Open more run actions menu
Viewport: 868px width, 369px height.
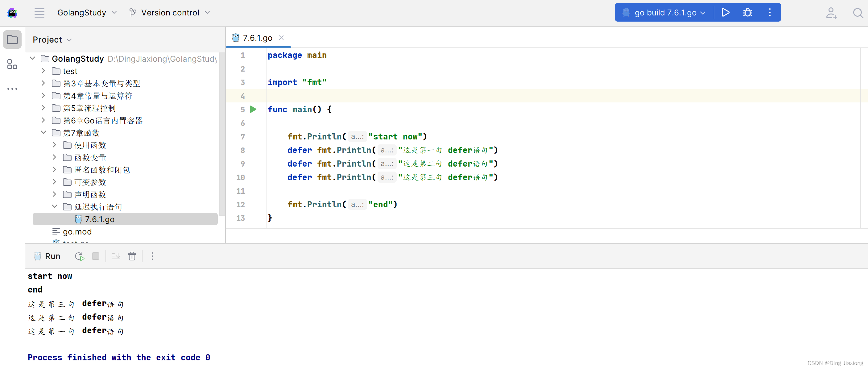click(770, 13)
